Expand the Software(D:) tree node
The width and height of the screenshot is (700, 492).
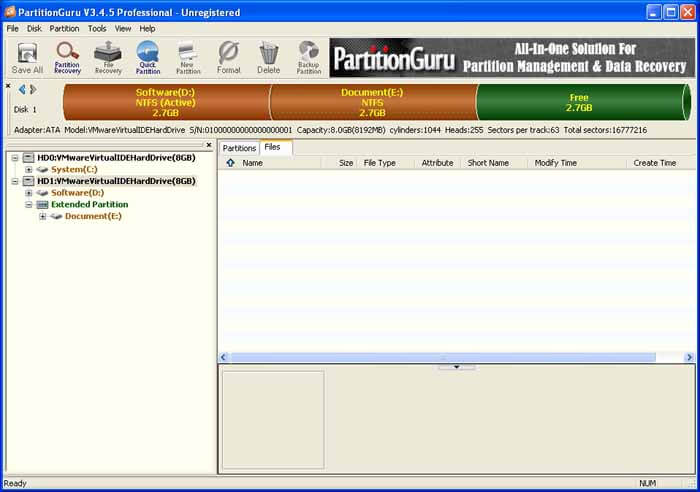click(29, 192)
